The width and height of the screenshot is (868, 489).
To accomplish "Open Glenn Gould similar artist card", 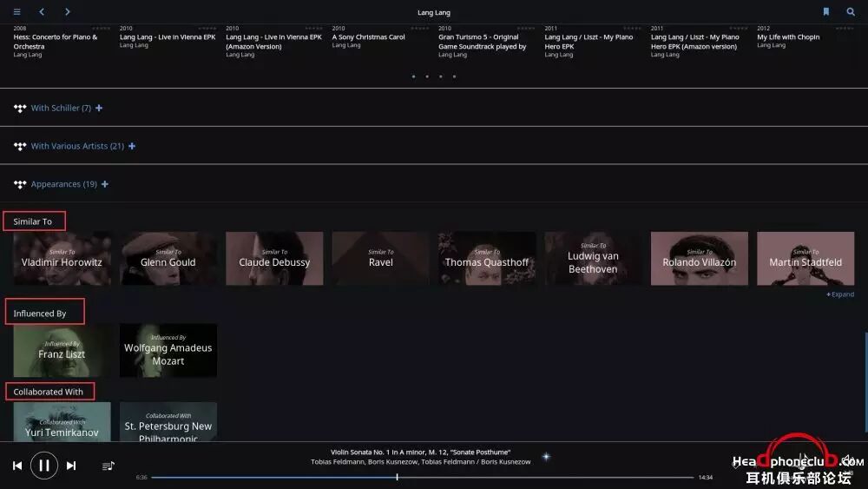I will point(168,259).
